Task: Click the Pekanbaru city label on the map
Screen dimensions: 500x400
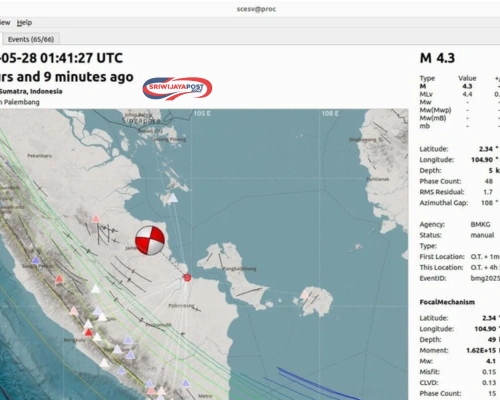Action: (x=39, y=156)
